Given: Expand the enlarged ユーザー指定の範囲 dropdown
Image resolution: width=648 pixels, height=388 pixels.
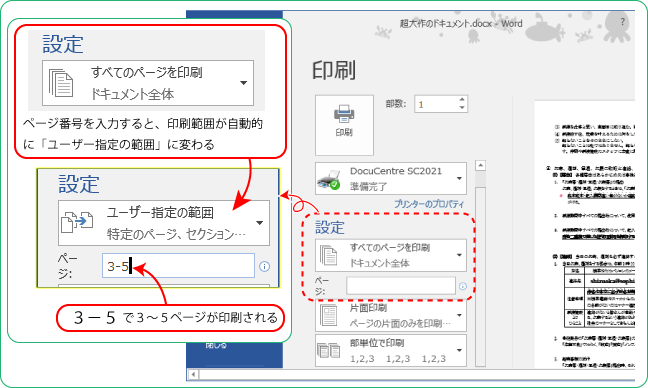Looking at the screenshot, I should 164,223.
